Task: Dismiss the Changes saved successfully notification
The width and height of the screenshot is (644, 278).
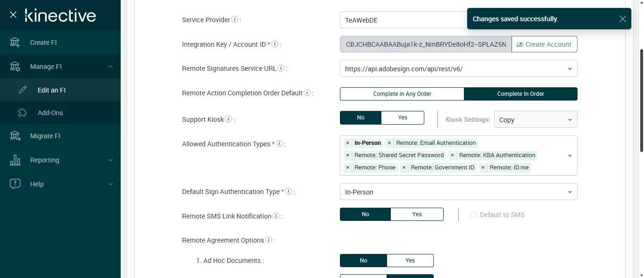Action: [x=622, y=19]
